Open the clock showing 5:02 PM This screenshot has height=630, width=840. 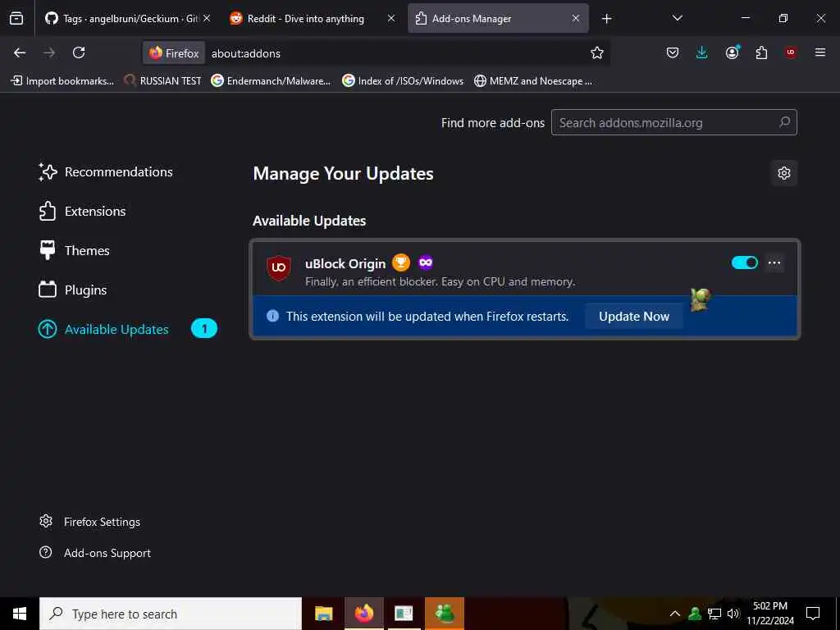click(770, 614)
